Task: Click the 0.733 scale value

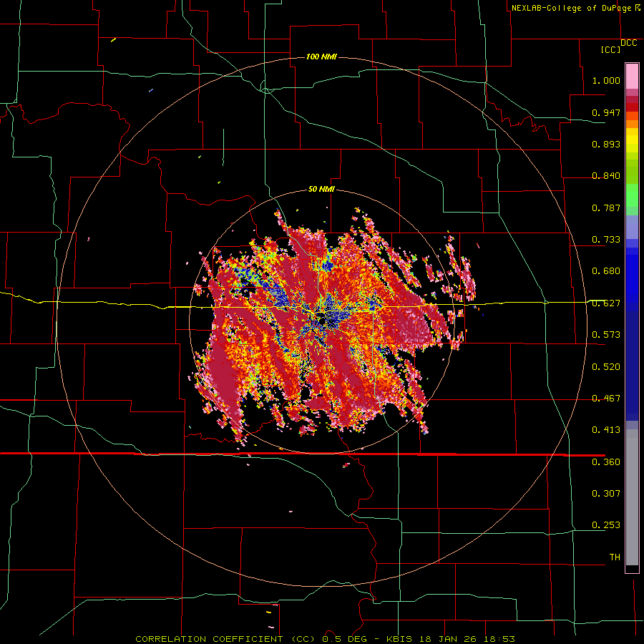Action: (x=606, y=240)
